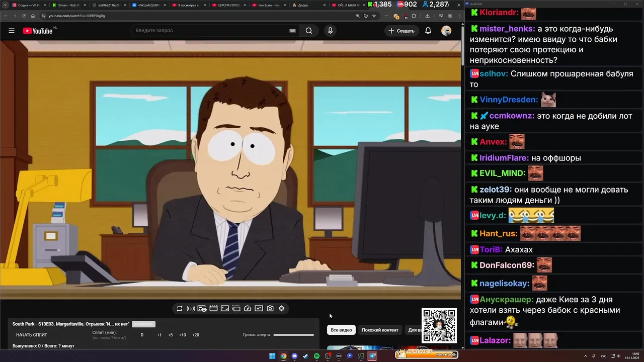The width and height of the screenshot is (644, 362).
Task: Add +1 minute to split
Action: [159, 335]
